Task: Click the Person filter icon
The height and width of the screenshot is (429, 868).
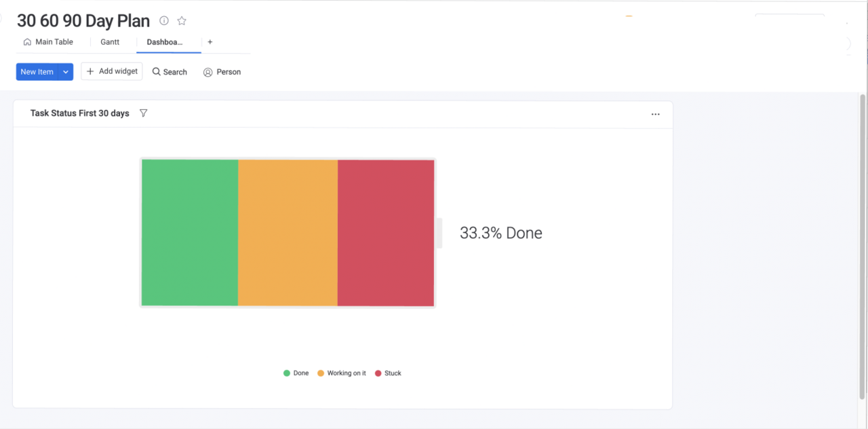Action: 208,72
